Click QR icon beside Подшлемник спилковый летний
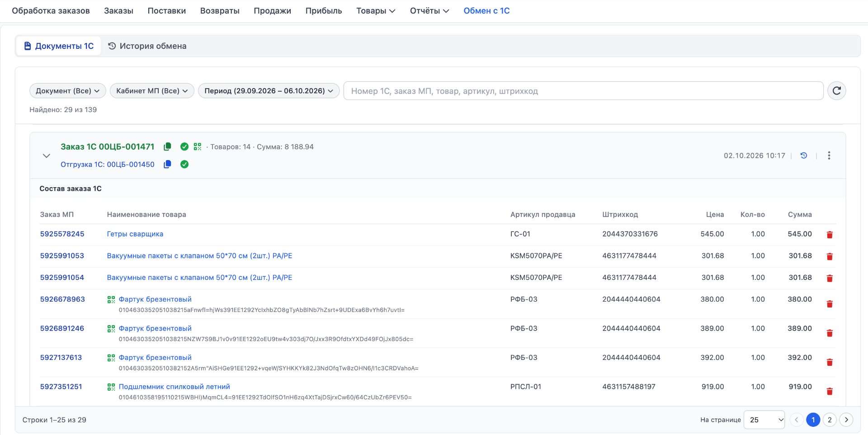The width and height of the screenshot is (868, 435). 111,387
